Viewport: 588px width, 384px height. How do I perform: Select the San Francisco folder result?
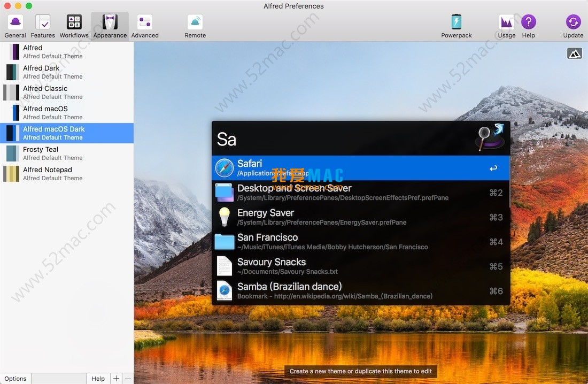tap(361, 242)
